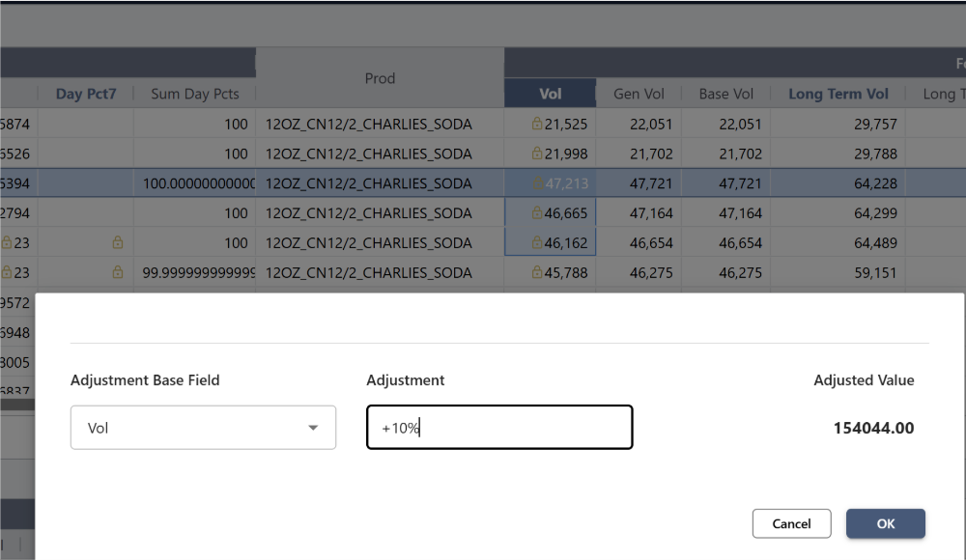966x560 pixels.
Task: Select the Gen Vol column header
Action: (639, 94)
